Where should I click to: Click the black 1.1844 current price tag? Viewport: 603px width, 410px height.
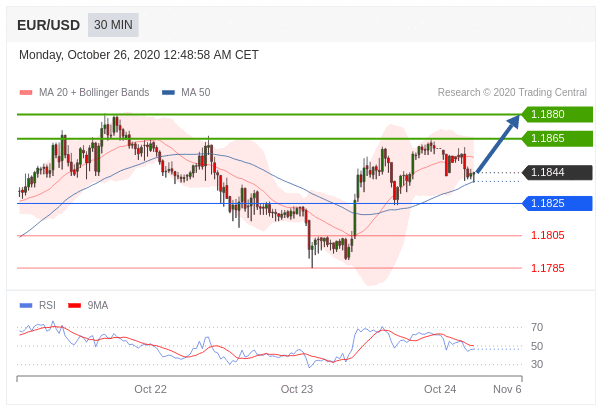(x=557, y=172)
